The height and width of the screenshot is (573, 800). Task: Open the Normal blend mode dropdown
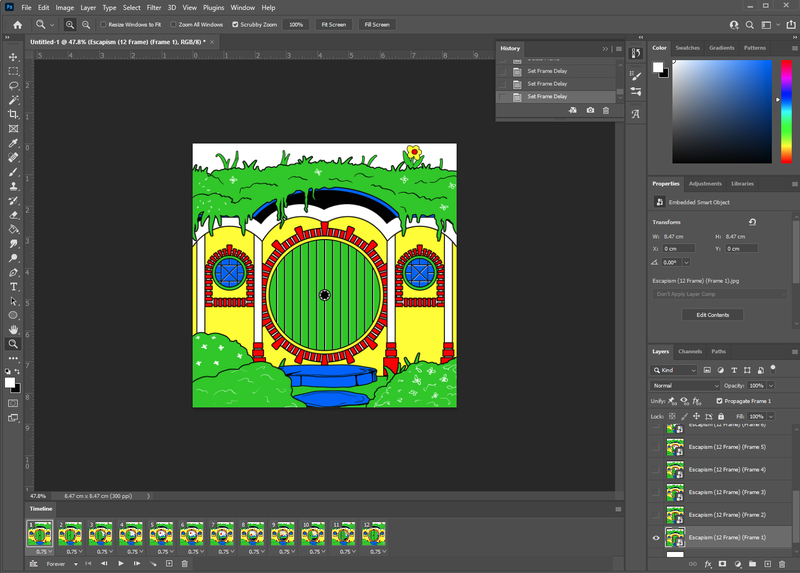pos(685,385)
